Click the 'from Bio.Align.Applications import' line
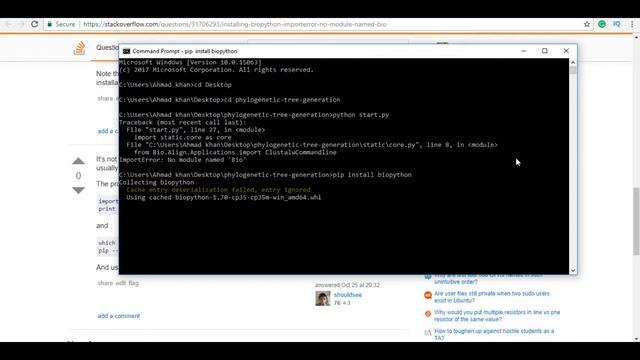640x360 pixels. coord(235,152)
